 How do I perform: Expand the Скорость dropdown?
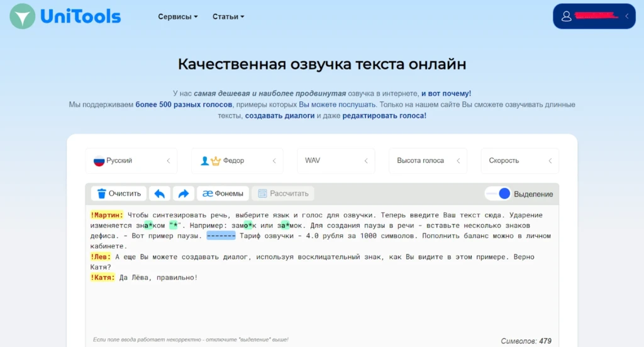coord(519,161)
